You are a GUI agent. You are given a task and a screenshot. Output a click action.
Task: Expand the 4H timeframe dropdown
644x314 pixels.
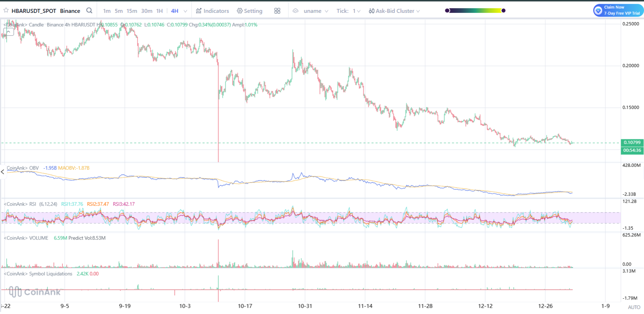pos(186,10)
